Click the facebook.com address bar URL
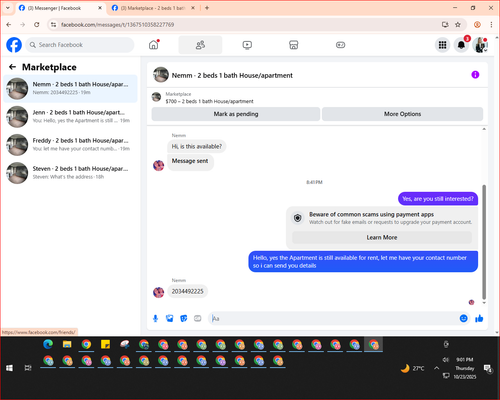This screenshot has width=500, height=400. (117, 25)
